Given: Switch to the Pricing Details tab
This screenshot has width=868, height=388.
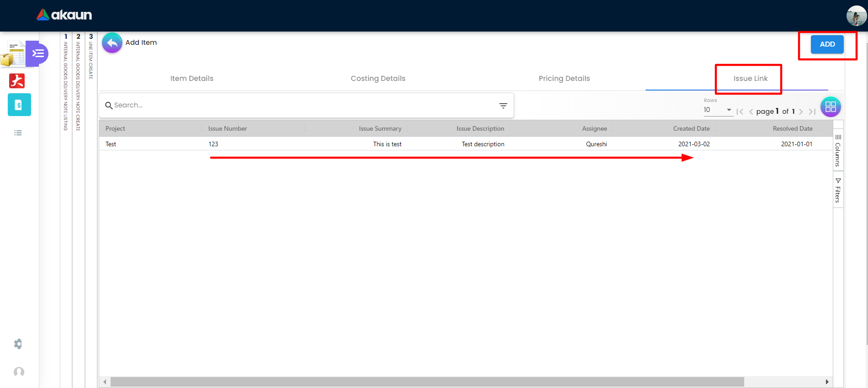Looking at the screenshot, I should point(564,79).
